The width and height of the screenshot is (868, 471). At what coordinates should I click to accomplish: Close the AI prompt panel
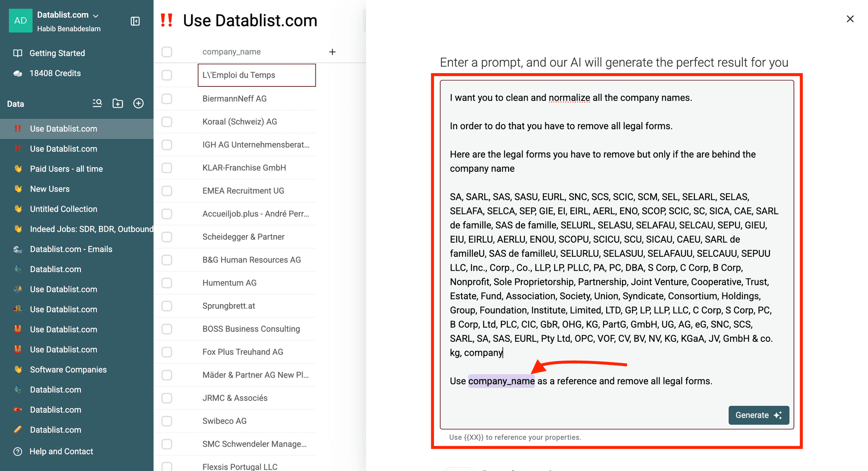coord(850,19)
